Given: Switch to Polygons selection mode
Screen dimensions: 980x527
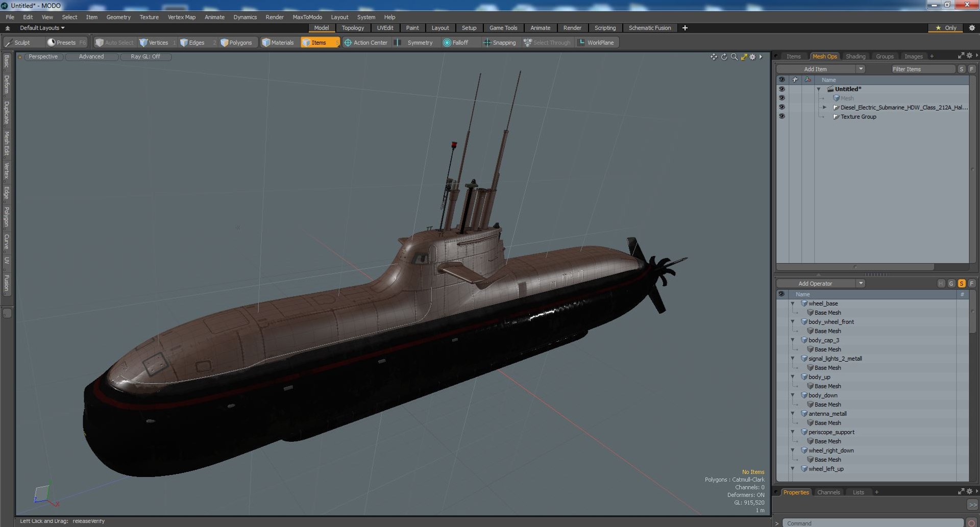Looking at the screenshot, I should point(237,42).
